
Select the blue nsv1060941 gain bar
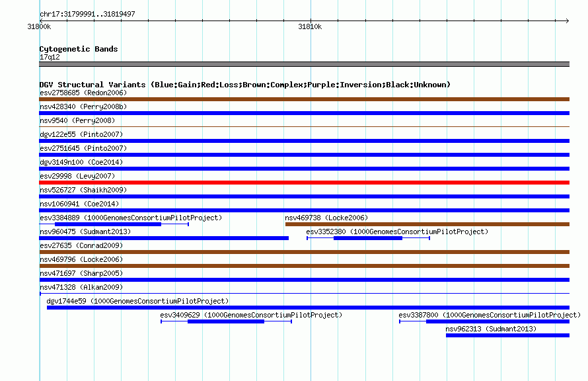point(304,210)
